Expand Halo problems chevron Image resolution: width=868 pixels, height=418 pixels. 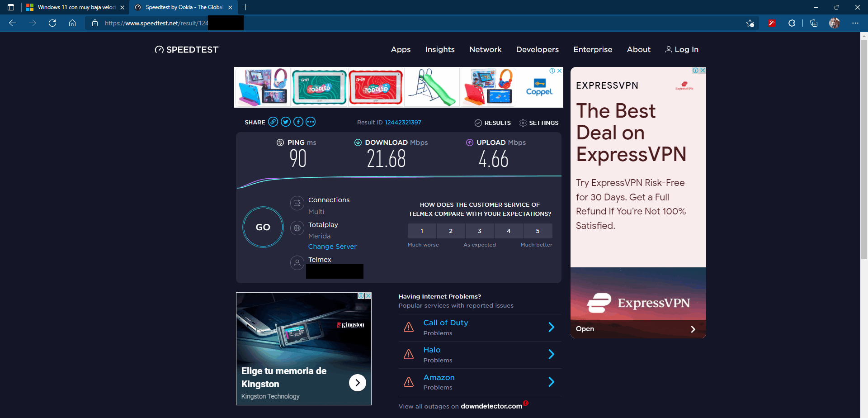551,354
